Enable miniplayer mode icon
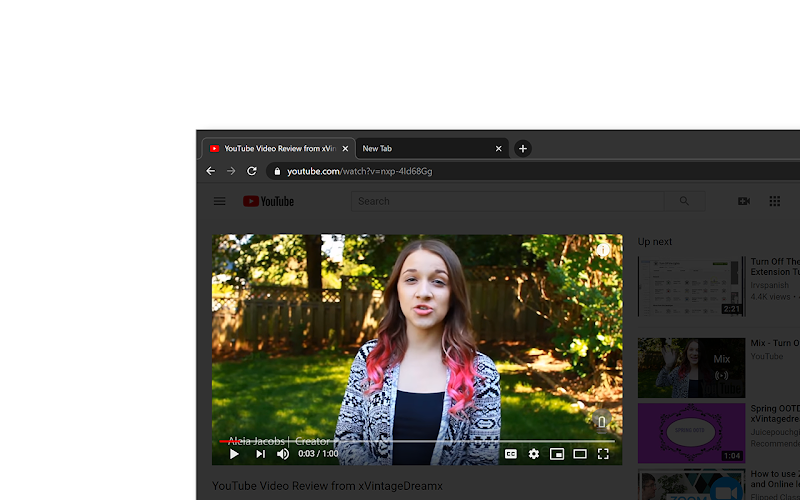 pos(557,454)
